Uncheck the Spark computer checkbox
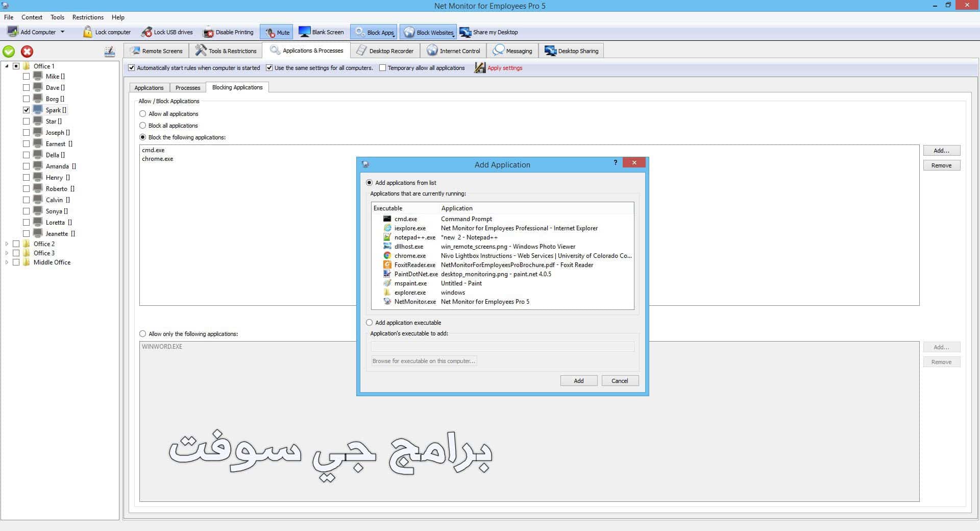 pyautogui.click(x=26, y=110)
